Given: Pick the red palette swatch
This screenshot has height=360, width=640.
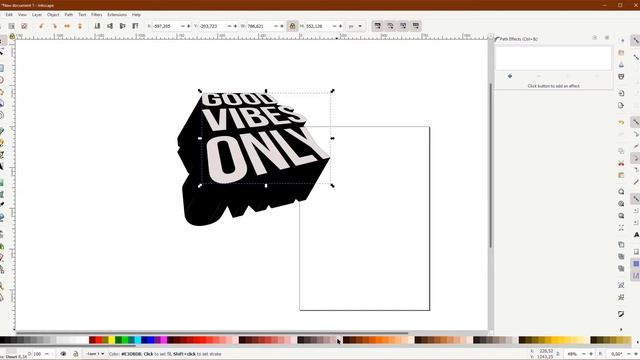Looking at the screenshot, I should tap(98, 340).
